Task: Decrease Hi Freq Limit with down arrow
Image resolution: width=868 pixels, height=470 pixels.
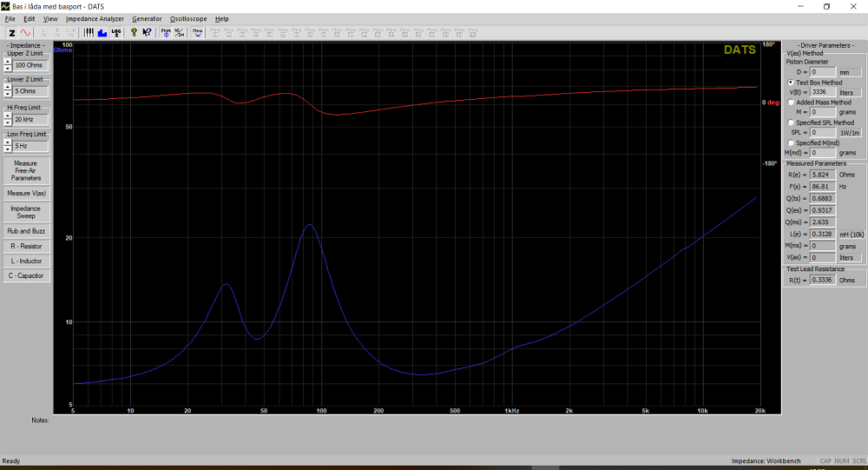Action: tap(8, 122)
